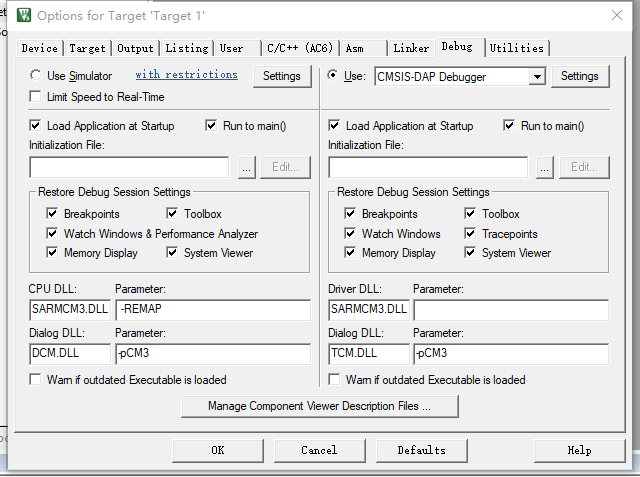Go to the User tab
This screenshot has width=640, height=477.
(238, 48)
